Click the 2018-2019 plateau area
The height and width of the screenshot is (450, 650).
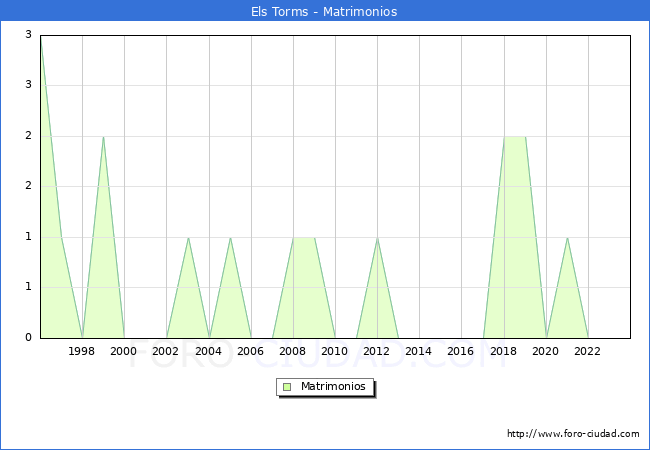point(515,240)
